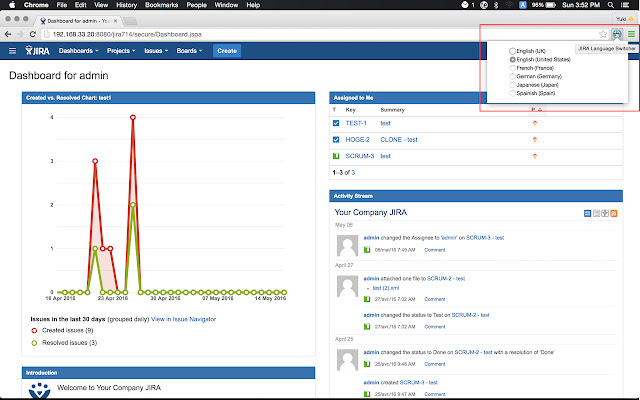Select the Dashboard for admin tab
640x400 pixels.
[78, 20]
